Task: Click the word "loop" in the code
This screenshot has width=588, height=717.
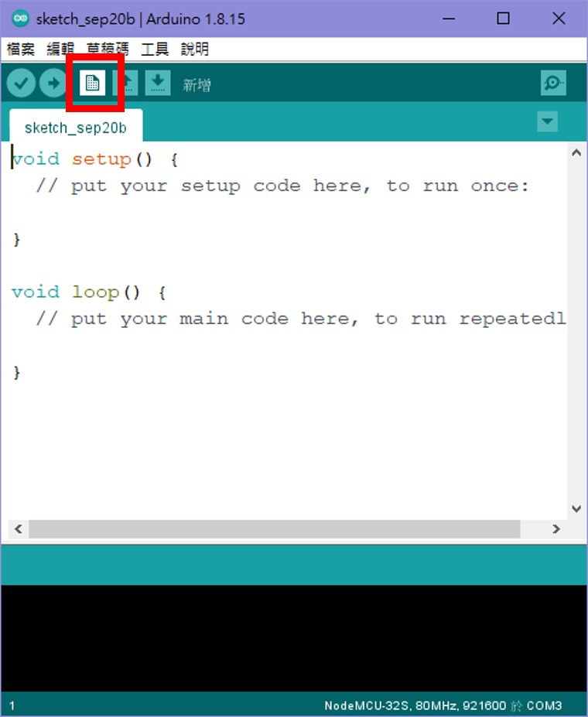Action: [96, 292]
